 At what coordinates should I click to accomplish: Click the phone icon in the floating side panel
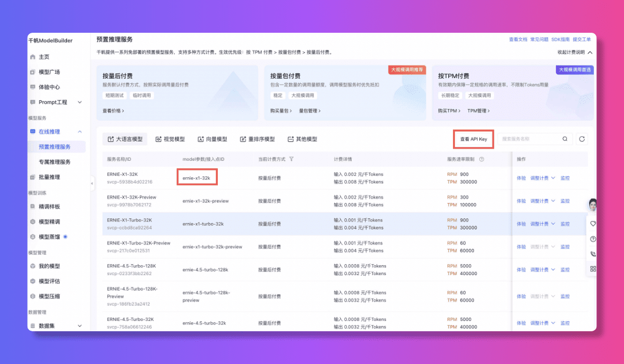tap(593, 254)
